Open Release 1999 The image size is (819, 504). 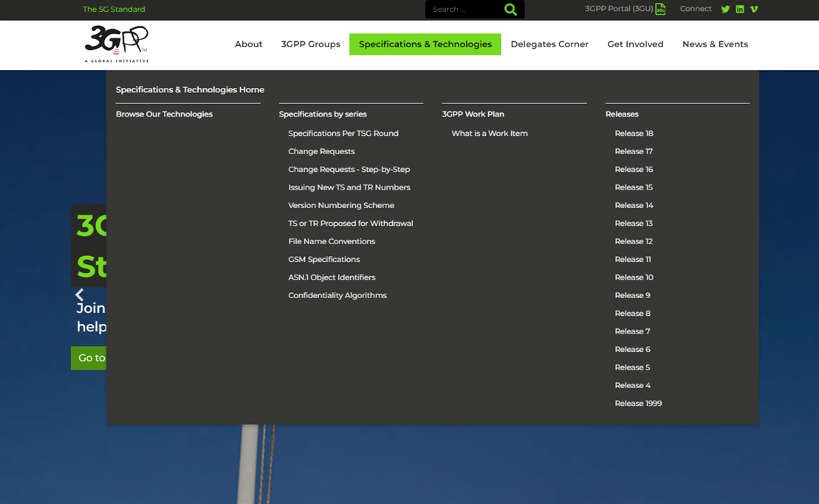click(638, 404)
